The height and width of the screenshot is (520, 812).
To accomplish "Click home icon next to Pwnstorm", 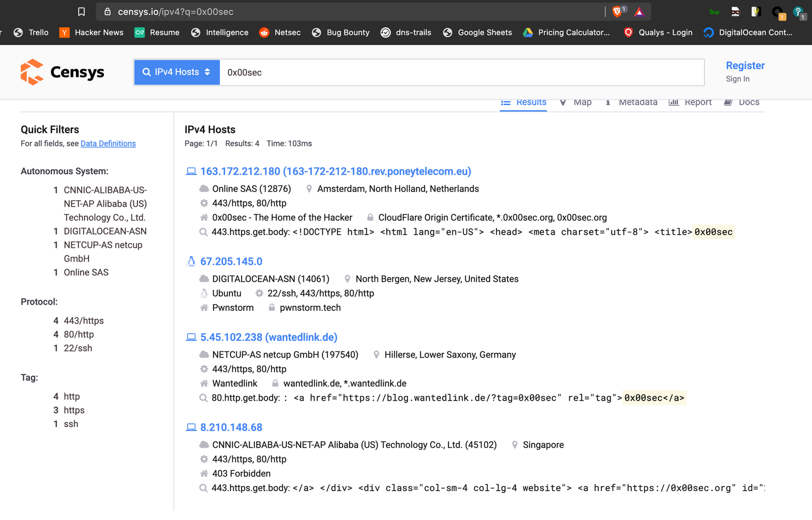I will point(204,307).
